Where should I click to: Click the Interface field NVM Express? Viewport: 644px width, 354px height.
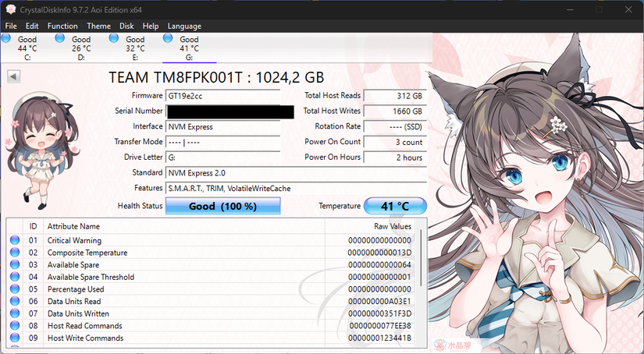click(x=223, y=127)
